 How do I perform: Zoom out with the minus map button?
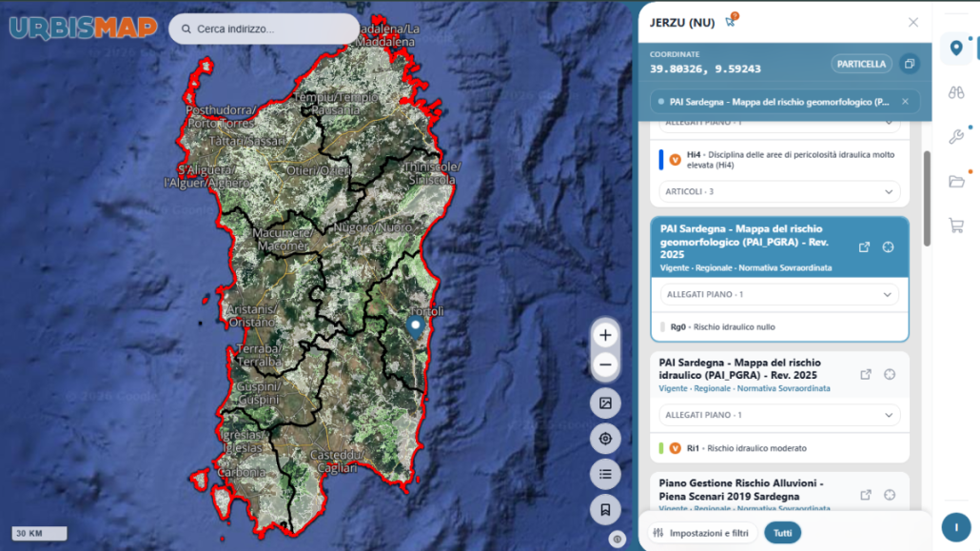[x=605, y=364]
